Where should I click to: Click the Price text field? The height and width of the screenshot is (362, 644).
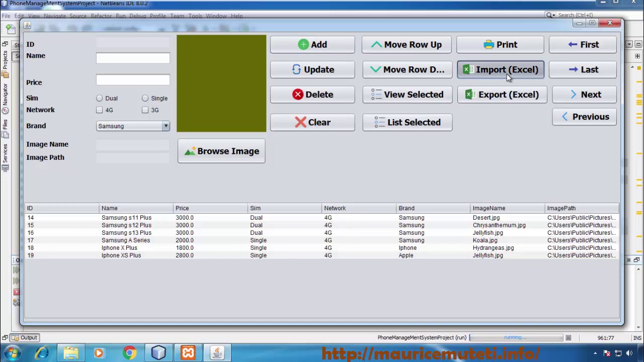pos(133,80)
